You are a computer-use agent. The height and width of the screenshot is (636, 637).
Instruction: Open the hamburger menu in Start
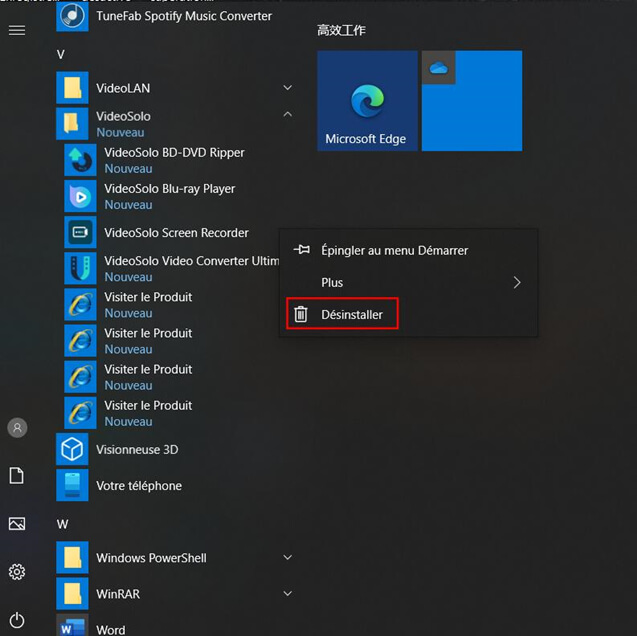point(17,30)
